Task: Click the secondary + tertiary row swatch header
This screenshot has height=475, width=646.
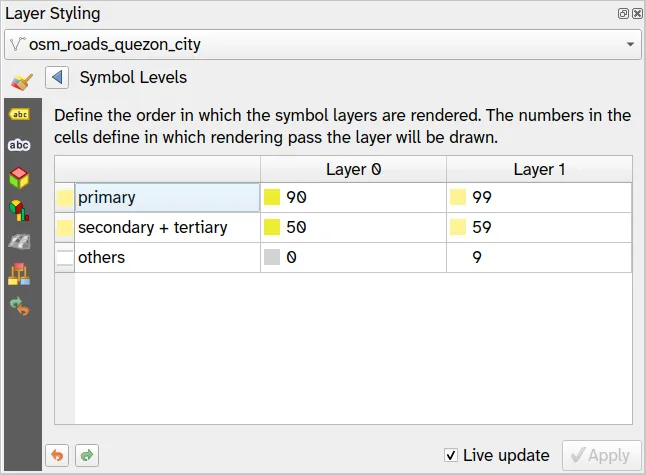Action: [65, 227]
